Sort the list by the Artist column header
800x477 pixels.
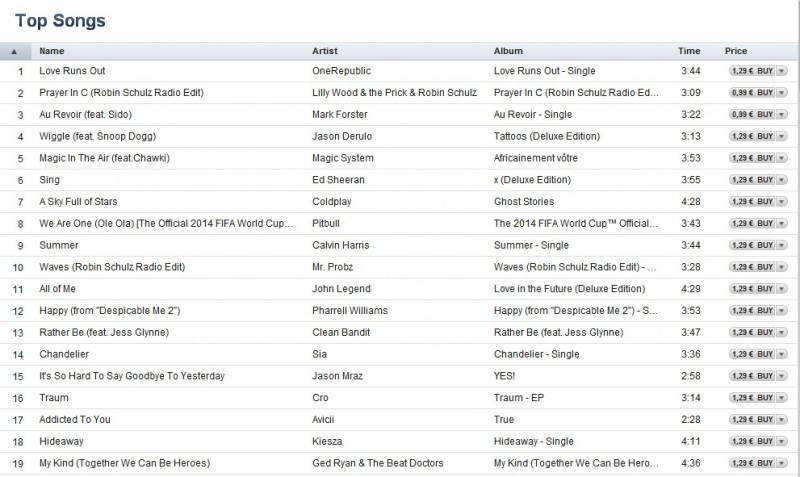tap(325, 51)
